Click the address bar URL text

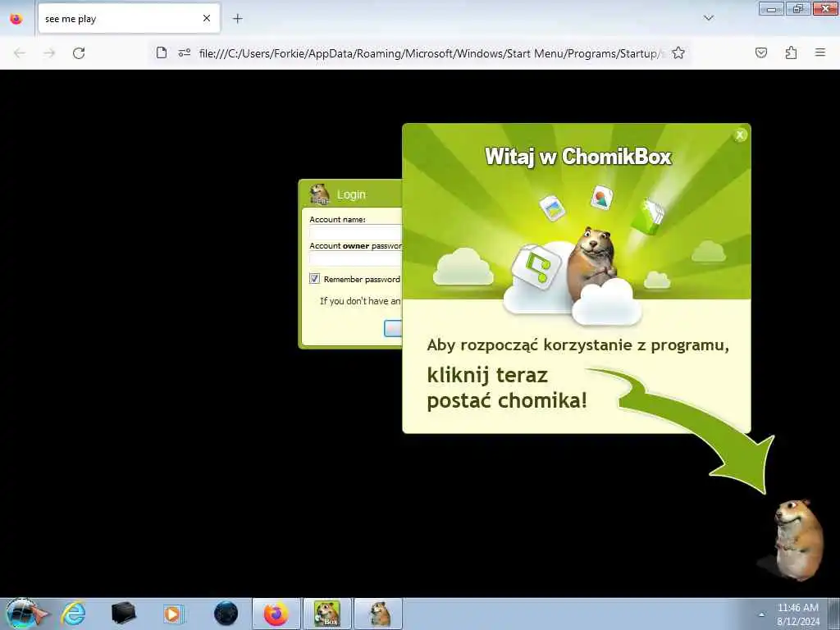431,53
